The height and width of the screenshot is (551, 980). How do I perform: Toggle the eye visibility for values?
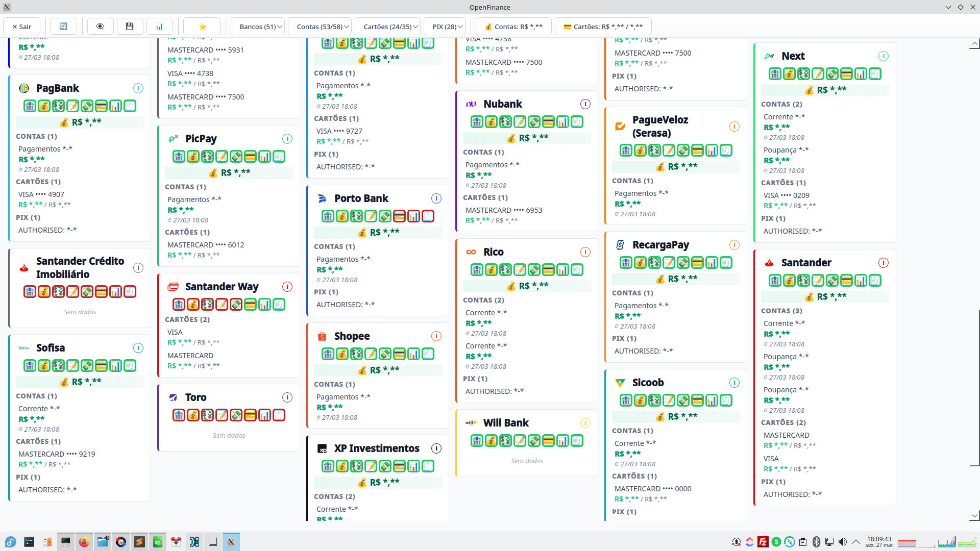pos(100,27)
